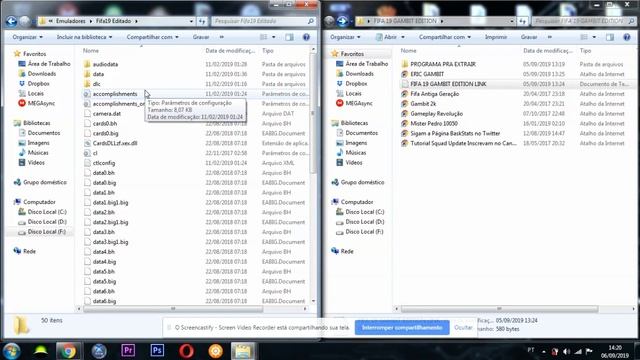Image resolution: width=640 pixels, height=360 pixels.
Task: Select Disco Local (D:) in right window sidebar
Action: pyautogui.click(x=364, y=222)
